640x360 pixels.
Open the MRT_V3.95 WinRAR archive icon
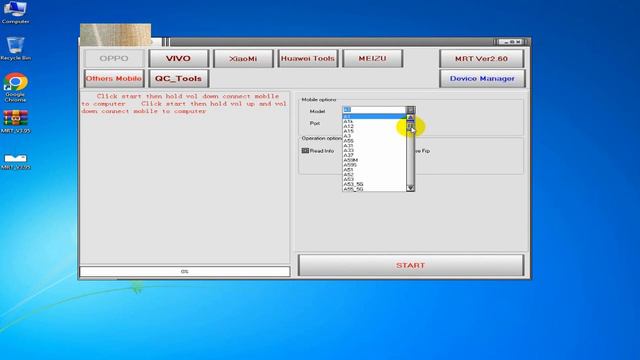coord(16,121)
